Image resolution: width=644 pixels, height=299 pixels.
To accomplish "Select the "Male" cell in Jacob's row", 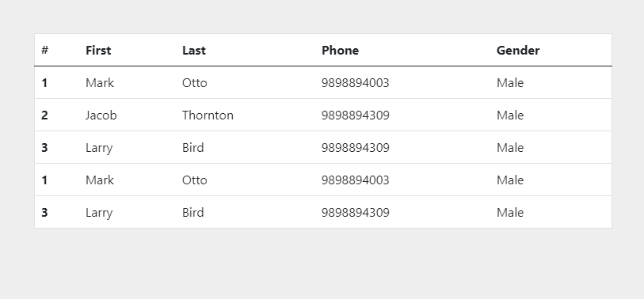I will click(510, 115).
